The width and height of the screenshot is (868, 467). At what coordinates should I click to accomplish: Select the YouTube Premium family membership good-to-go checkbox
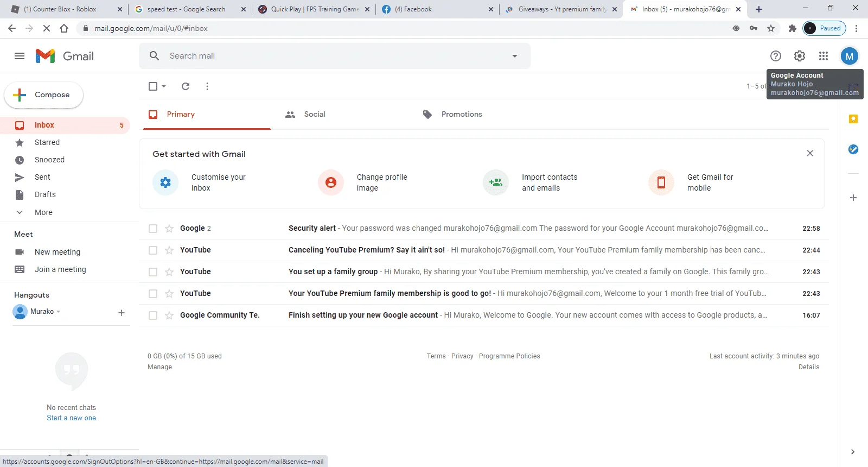(153, 294)
